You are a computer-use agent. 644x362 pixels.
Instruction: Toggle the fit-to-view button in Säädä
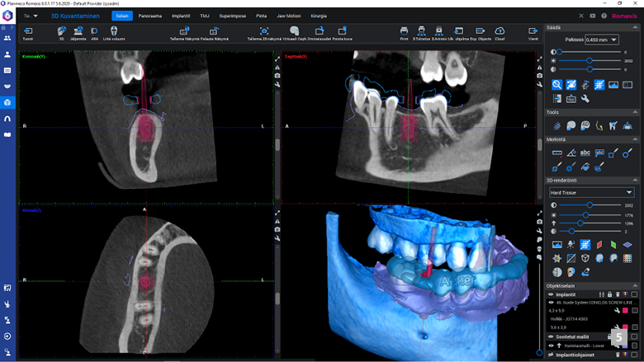pos(571,85)
